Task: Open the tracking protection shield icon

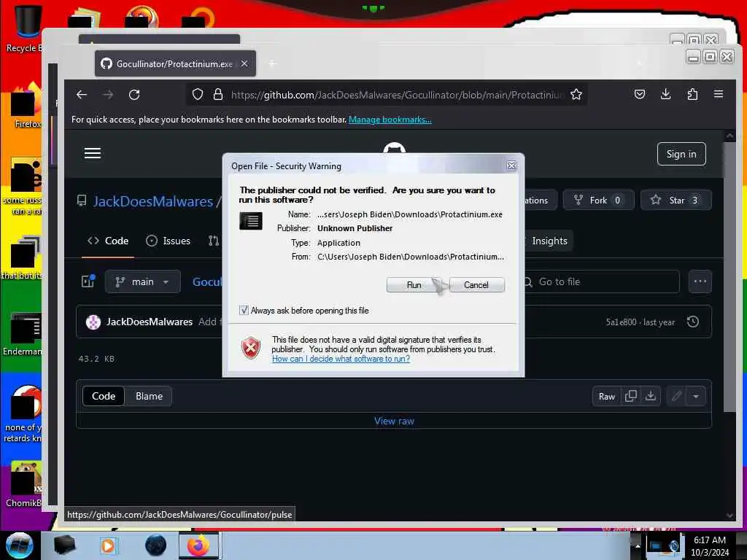Action: coord(197,94)
